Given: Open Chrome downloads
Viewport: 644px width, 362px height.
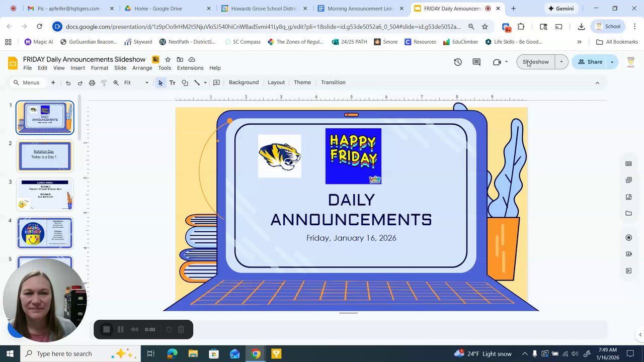Looking at the screenshot, I should [581, 27].
